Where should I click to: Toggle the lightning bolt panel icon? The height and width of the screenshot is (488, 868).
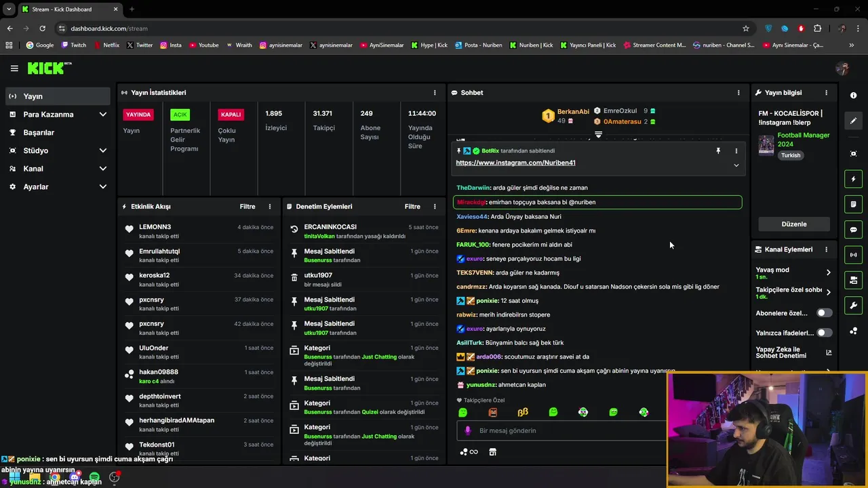(x=853, y=179)
